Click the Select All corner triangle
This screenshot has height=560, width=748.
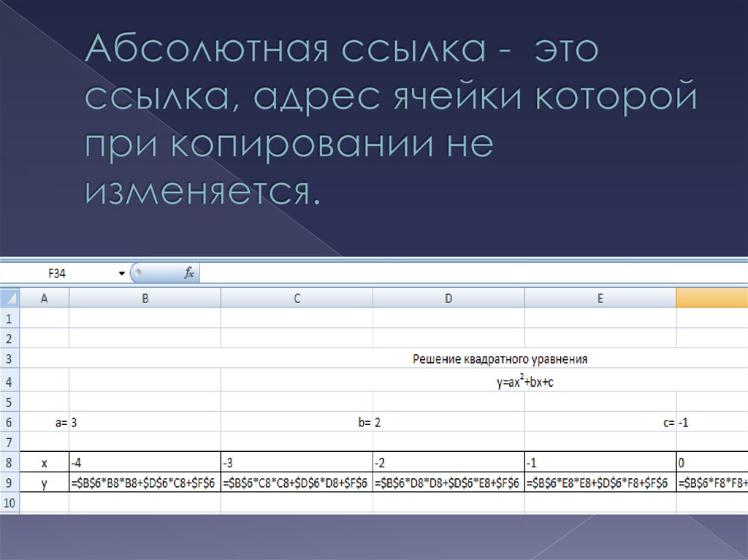pyautogui.click(x=10, y=299)
